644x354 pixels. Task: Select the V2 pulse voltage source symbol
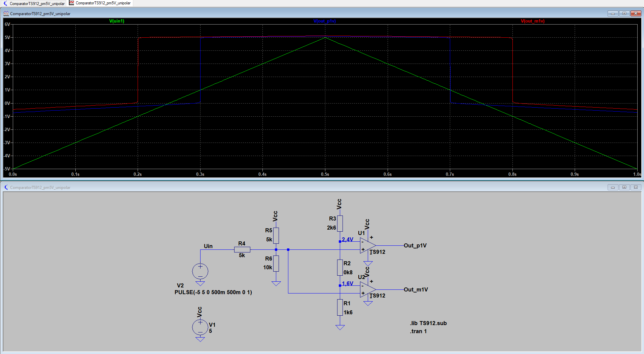pos(200,271)
